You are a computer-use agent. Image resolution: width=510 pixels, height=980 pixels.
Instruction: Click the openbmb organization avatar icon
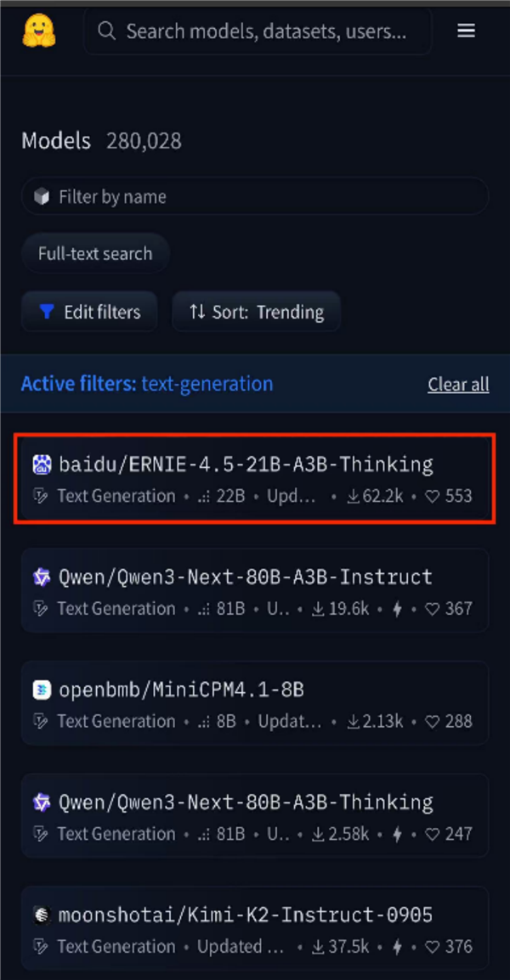(42, 690)
